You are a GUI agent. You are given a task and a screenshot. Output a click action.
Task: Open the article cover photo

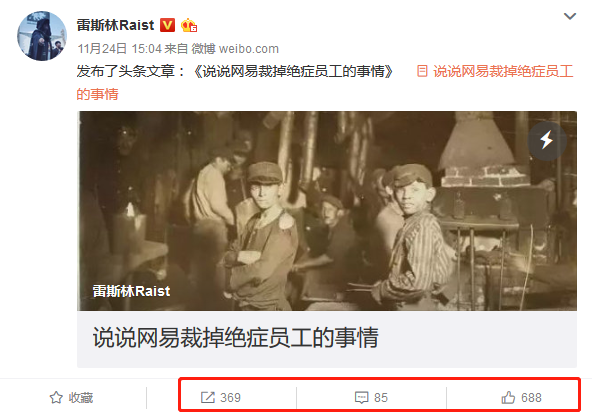click(327, 211)
